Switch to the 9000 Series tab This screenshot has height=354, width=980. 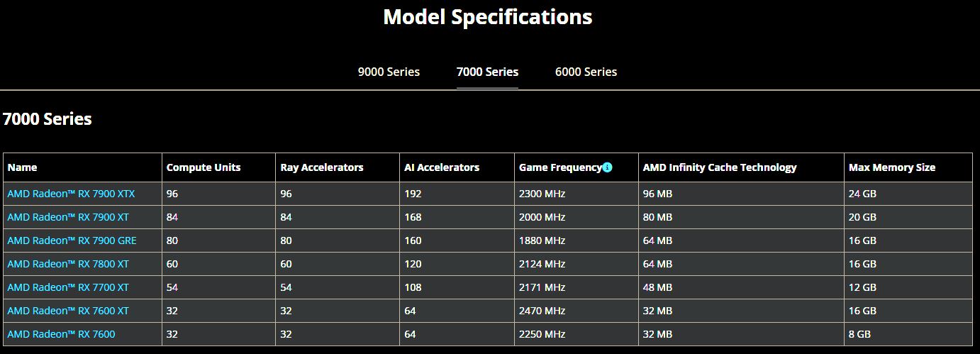pyautogui.click(x=389, y=72)
